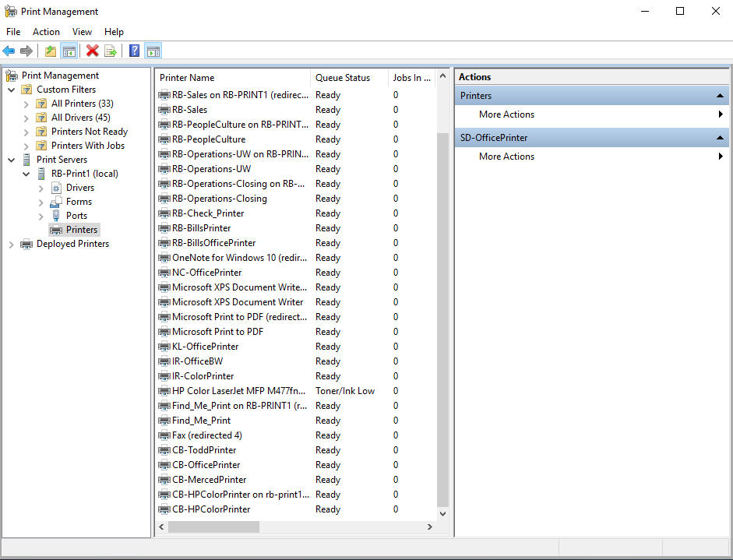Click the Toner/Ink Low status cell
This screenshot has width=733, height=560.
pyautogui.click(x=345, y=391)
